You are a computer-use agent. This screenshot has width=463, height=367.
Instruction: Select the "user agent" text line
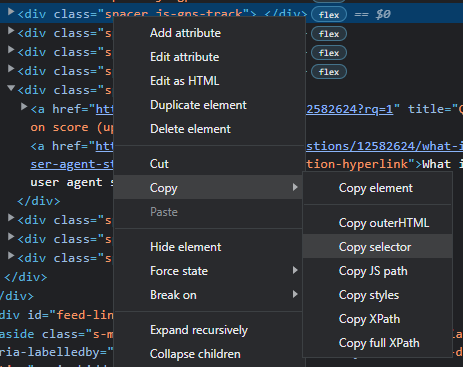pyautogui.click(x=72, y=182)
